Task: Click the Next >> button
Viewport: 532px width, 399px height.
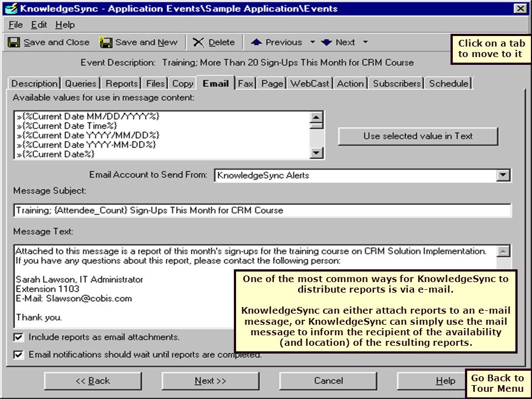Action: [211, 381]
